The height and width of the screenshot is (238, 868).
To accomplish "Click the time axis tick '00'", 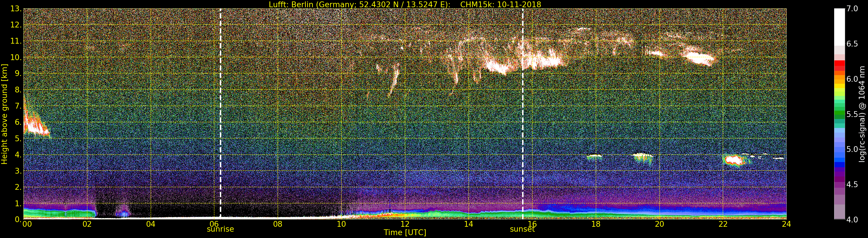I will [x=27, y=224].
